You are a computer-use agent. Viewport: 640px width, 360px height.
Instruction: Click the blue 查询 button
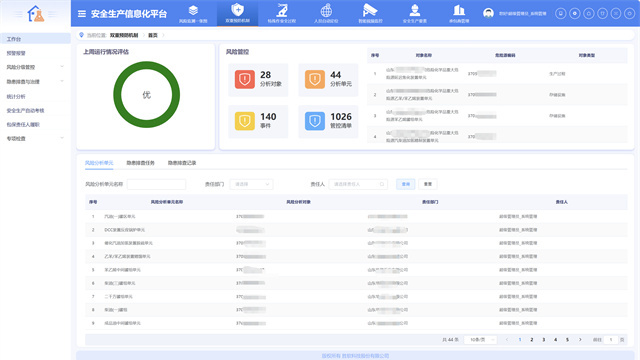coord(406,184)
